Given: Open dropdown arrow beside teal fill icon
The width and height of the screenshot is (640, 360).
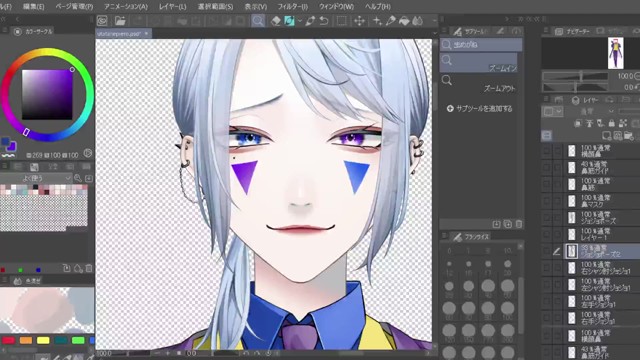Looking at the screenshot, I should (x=300, y=21).
